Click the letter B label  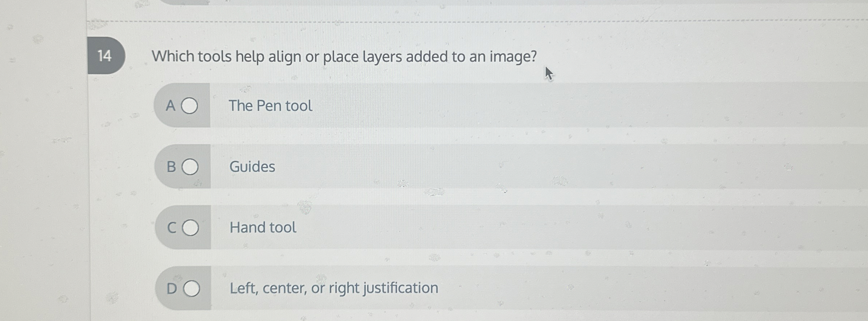tap(171, 166)
